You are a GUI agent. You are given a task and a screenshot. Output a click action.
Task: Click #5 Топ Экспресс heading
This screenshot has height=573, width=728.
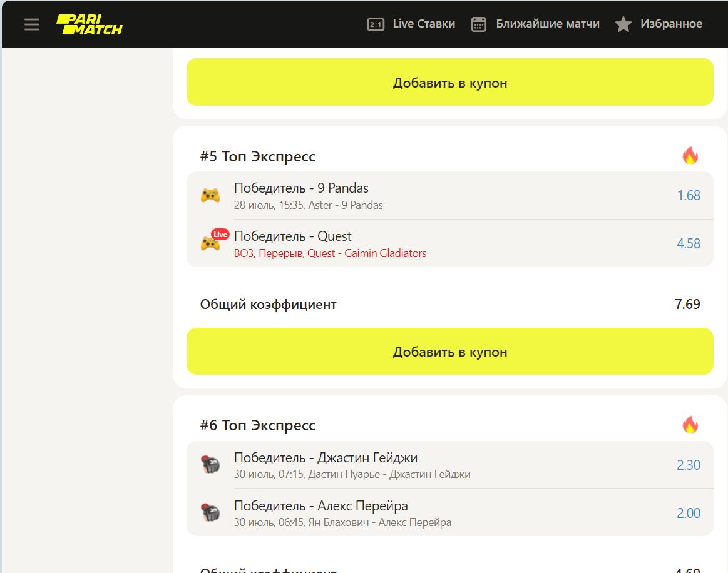click(x=258, y=156)
